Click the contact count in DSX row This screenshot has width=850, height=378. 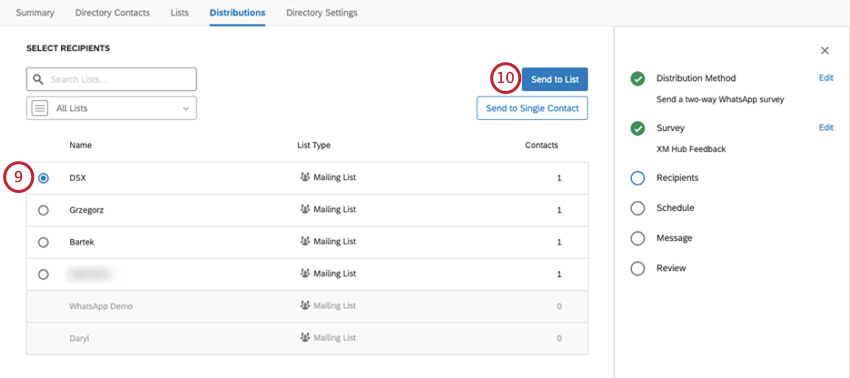pos(559,178)
